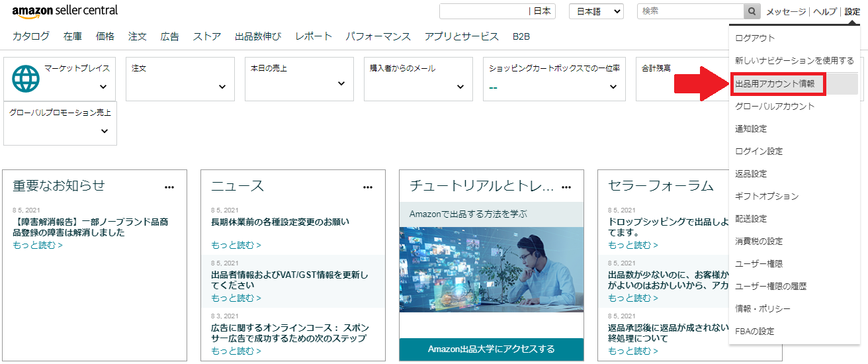The image size is (868, 364).
Task: Open the 長期休業前の各種設定変更のお願い headline
Action: (280, 222)
